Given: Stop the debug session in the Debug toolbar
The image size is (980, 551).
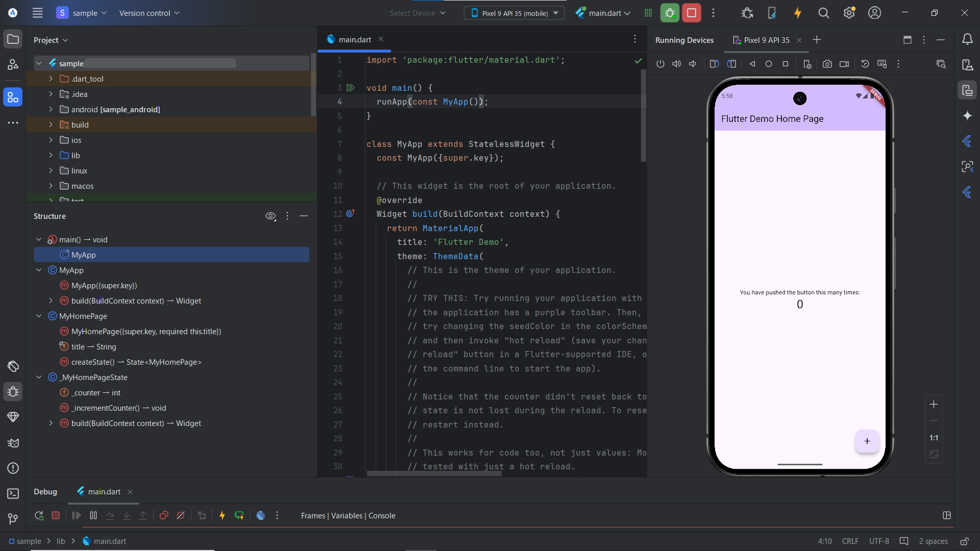Looking at the screenshot, I should tap(56, 516).
